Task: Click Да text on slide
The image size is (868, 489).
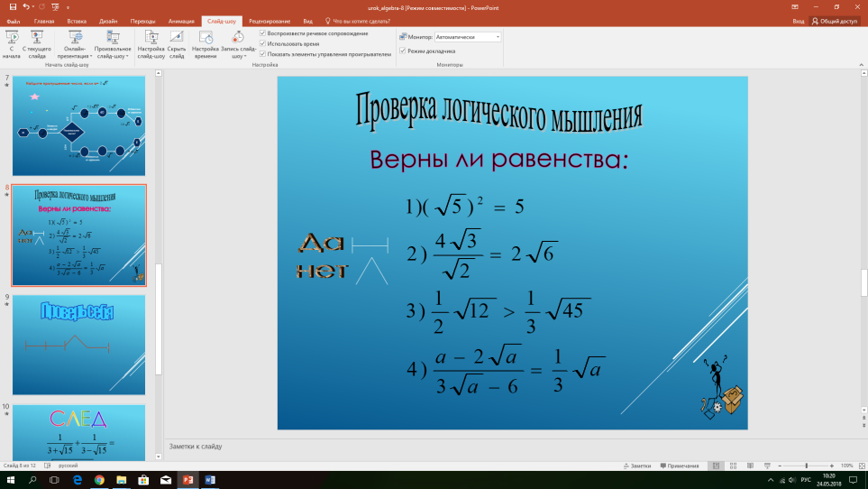Action: coord(322,243)
